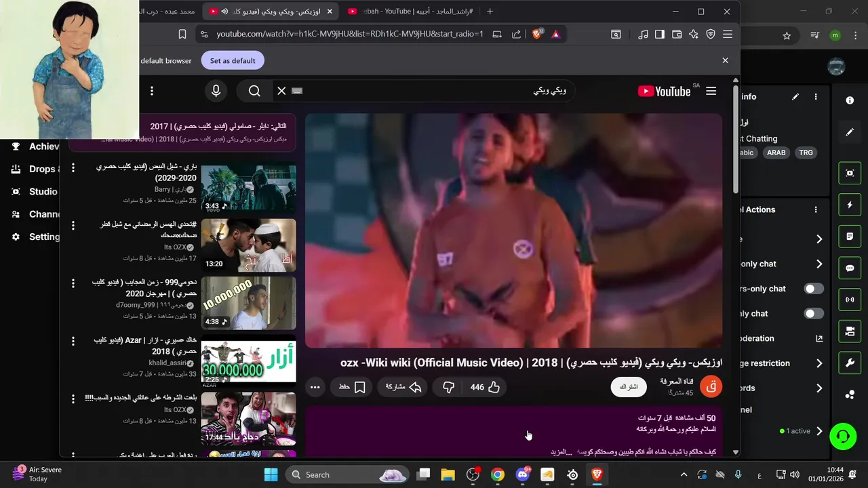The image size is (868, 488).
Task: Expand the ords row chevron
Action: coord(819,388)
